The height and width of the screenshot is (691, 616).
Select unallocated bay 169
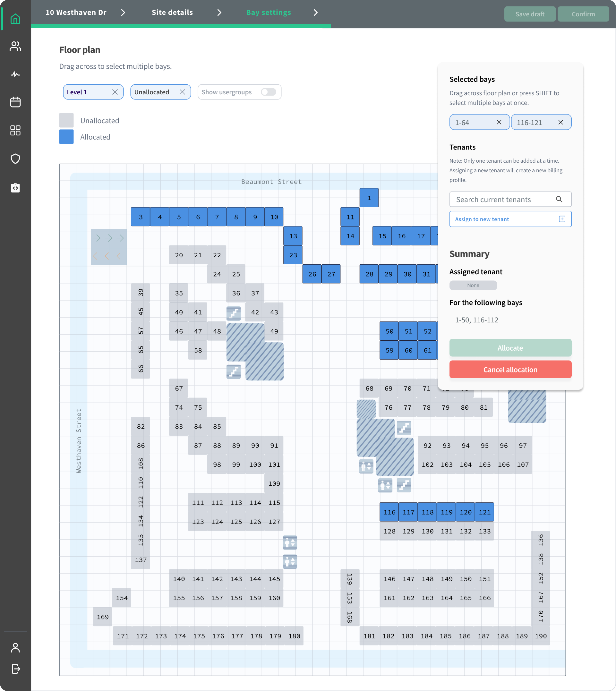(103, 617)
